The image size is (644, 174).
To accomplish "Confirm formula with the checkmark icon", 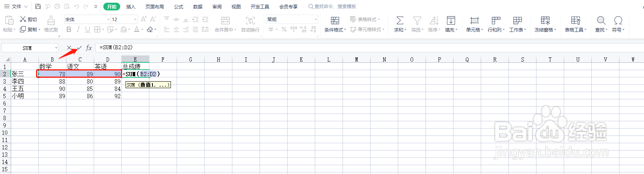I will coord(79,48).
